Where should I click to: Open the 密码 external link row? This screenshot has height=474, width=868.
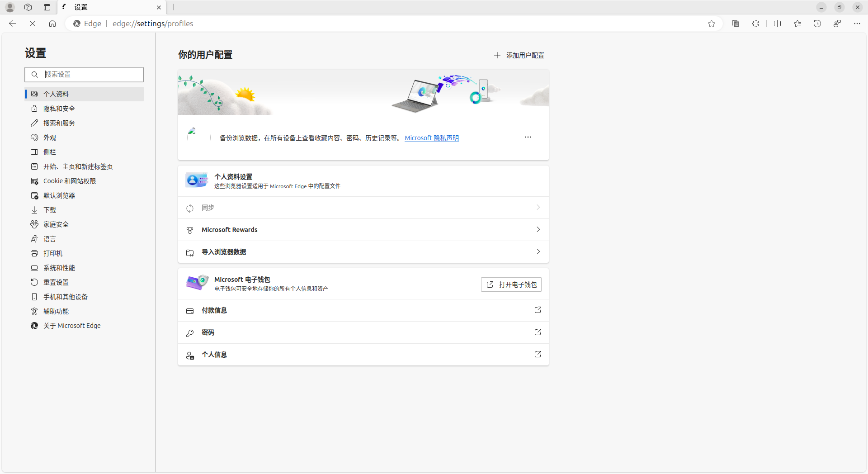(363, 332)
